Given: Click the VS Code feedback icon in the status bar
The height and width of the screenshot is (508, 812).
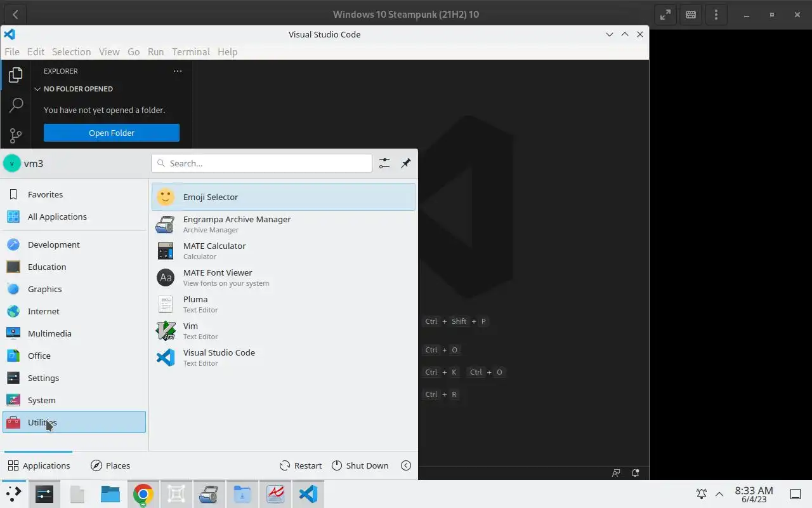Looking at the screenshot, I should coord(616,473).
